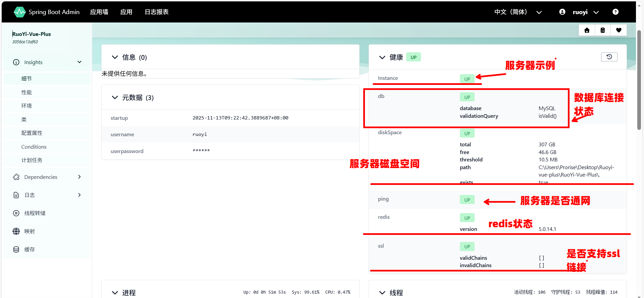Open 缓存 caches in the sidebar
The image size is (644, 298).
coord(29,249)
